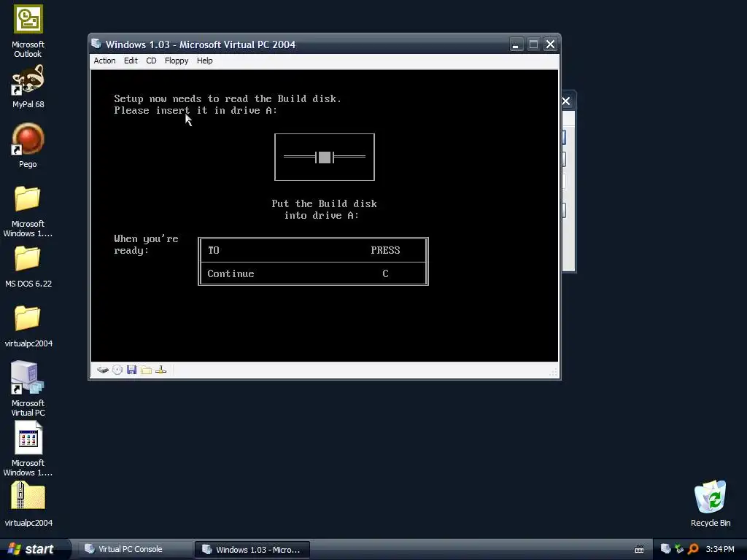
Task: Click the CD drive status icon
Action: (117, 370)
